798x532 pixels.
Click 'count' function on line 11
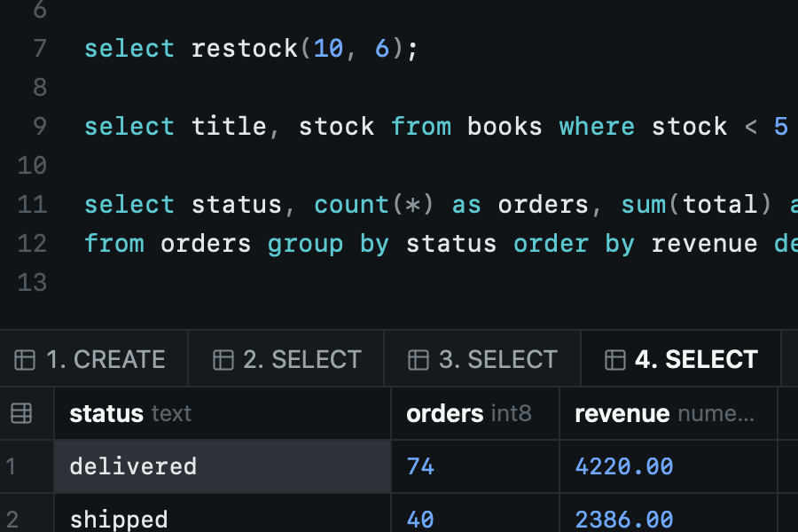click(352, 205)
